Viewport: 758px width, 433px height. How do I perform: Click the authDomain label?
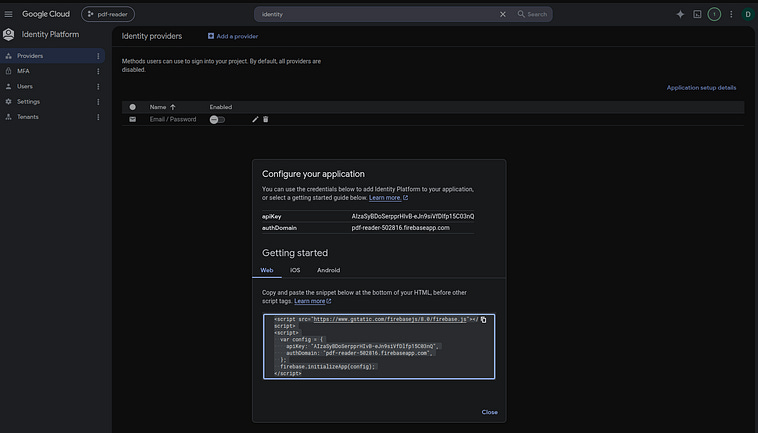click(279, 228)
